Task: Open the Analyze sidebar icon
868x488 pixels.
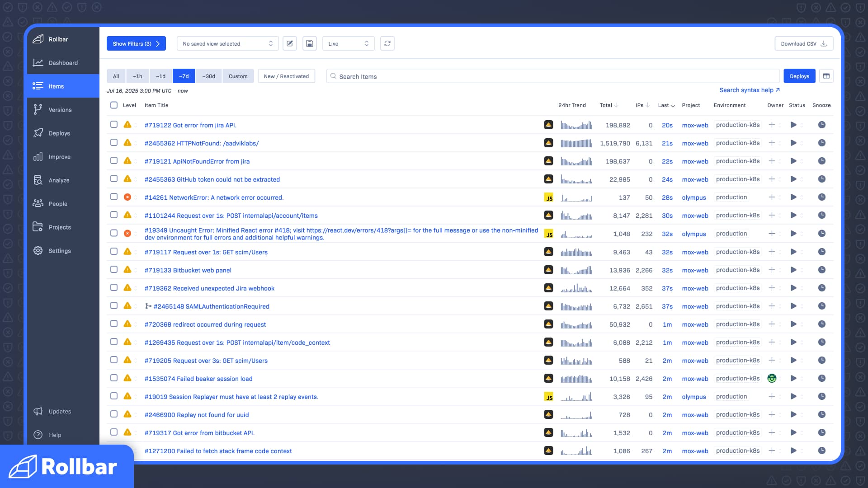Action: point(38,180)
